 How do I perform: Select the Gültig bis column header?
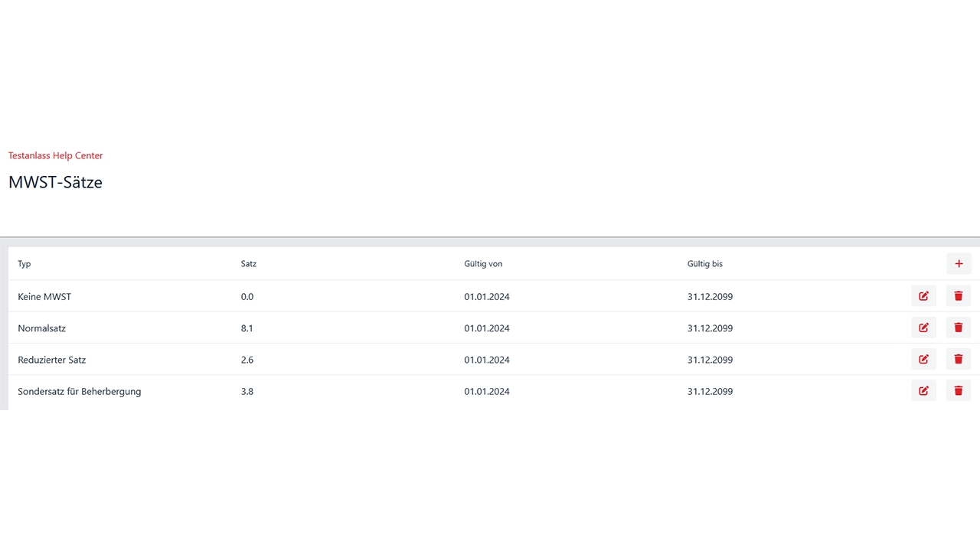[705, 264]
